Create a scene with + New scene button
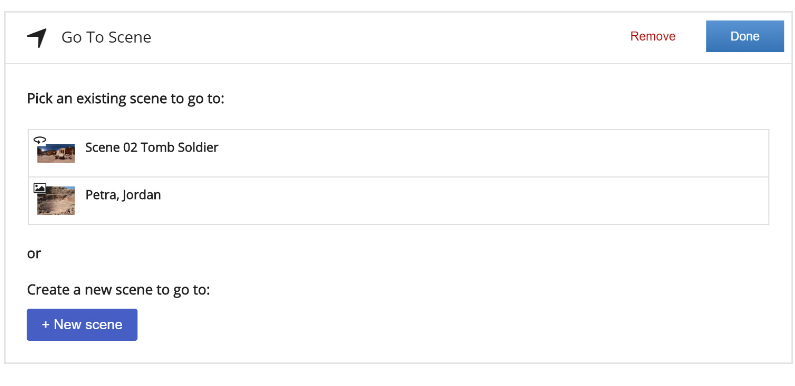Image resolution: width=795 pixels, height=386 pixels. (x=82, y=325)
